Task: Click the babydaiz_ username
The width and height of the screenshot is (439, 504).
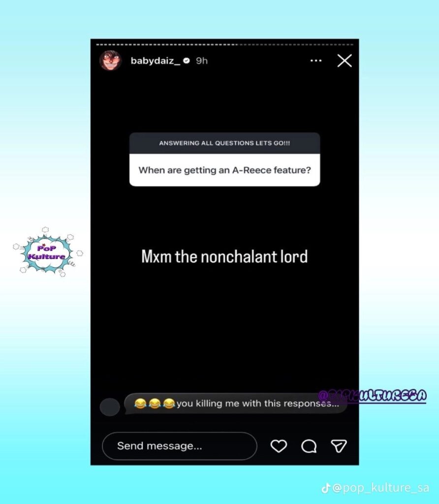Action: coord(156,61)
